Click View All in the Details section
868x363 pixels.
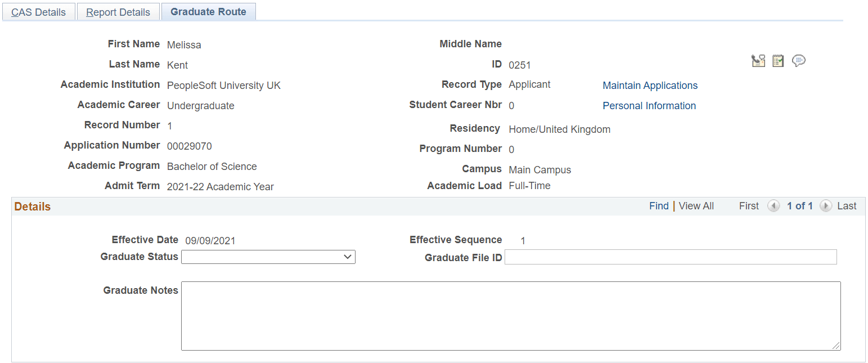point(696,205)
